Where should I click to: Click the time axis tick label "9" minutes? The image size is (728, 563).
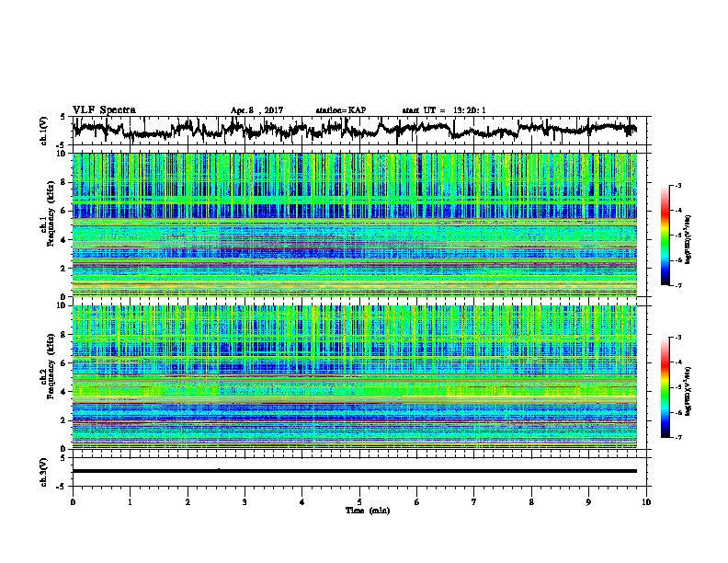pos(588,501)
